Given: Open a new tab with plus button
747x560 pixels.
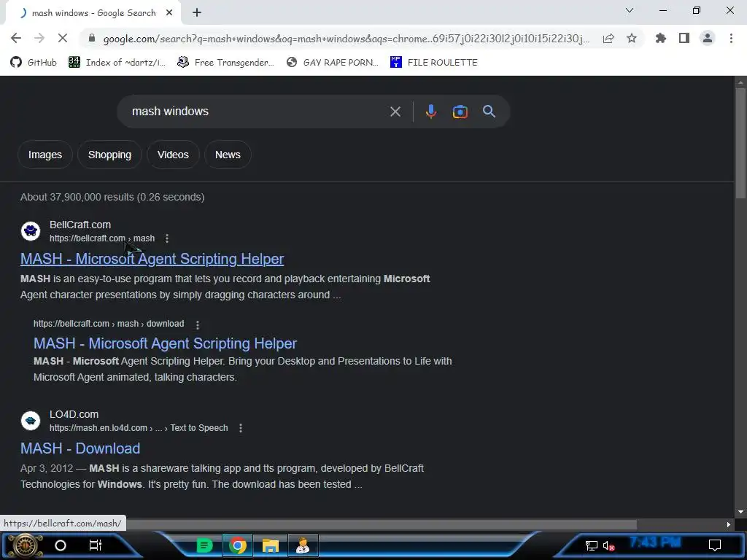Looking at the screenshot, I should tap(197, 13).
